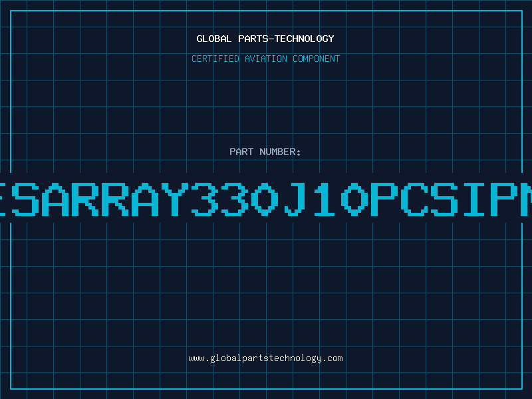The width and height of the screenshot is (532, 399).
Task: Open www.globalpartstechnology.com website link
Action: click(265, 358)
